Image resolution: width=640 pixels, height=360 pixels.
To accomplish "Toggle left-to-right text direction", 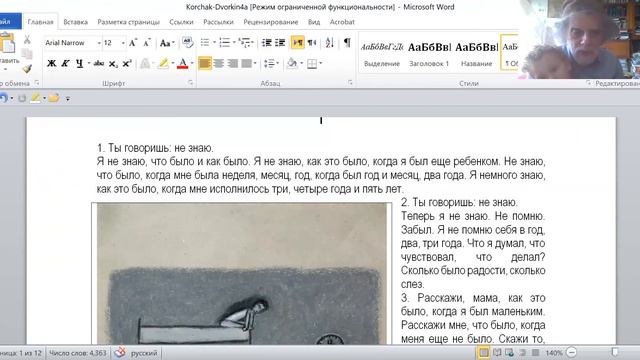I will (x=298, y=42).
